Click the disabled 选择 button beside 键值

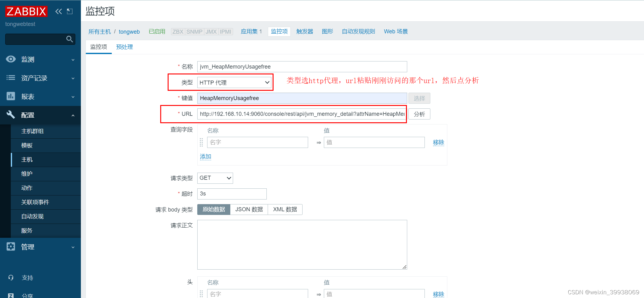point(419,98)
